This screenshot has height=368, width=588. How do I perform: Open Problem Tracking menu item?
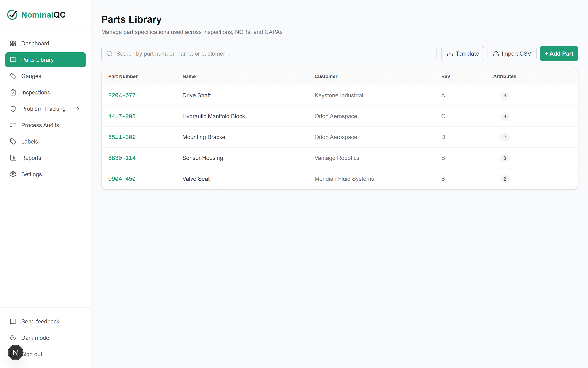click(46, 109)
